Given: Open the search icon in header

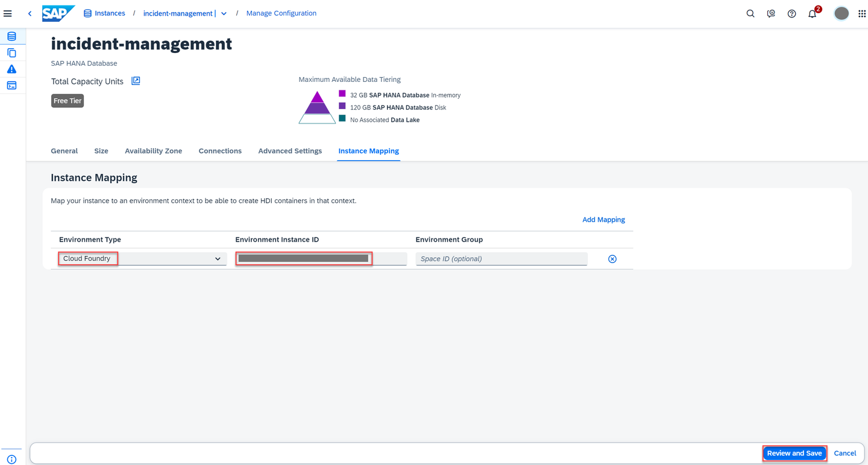Looking at the screenshot, I should 750,13.
